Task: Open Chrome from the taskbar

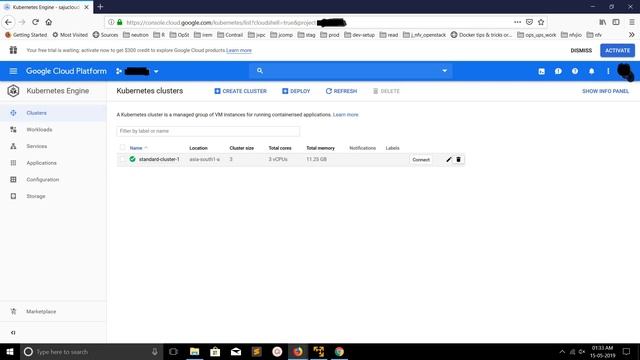Action: click(x=339, y=351)
